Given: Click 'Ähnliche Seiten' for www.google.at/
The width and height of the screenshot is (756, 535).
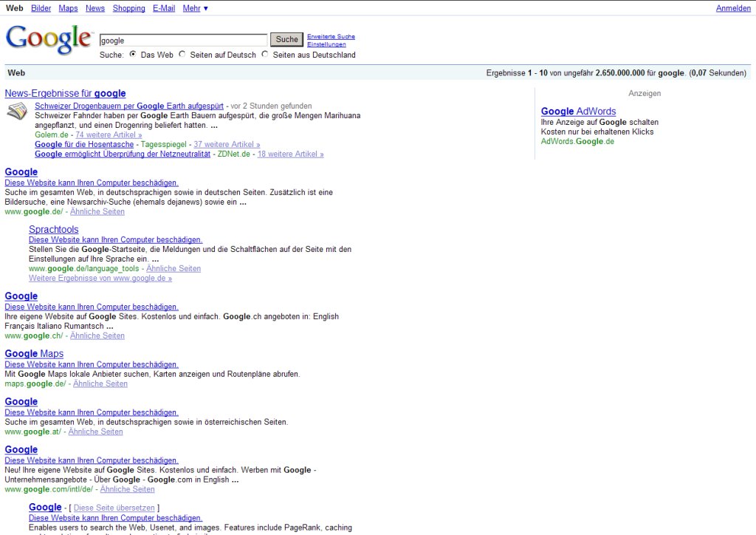Looking at the screenshot, I should pos(95,432).
